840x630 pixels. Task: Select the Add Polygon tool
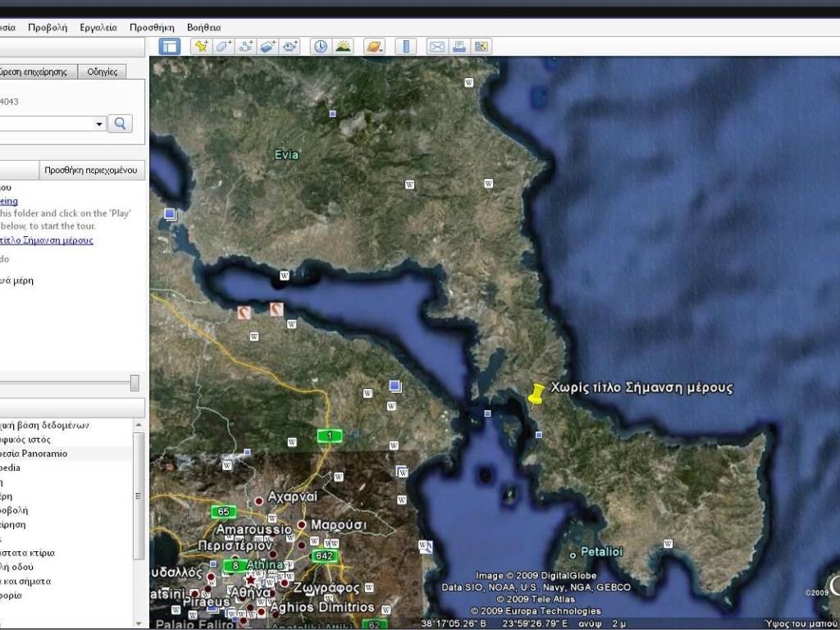tap(224, 47)
